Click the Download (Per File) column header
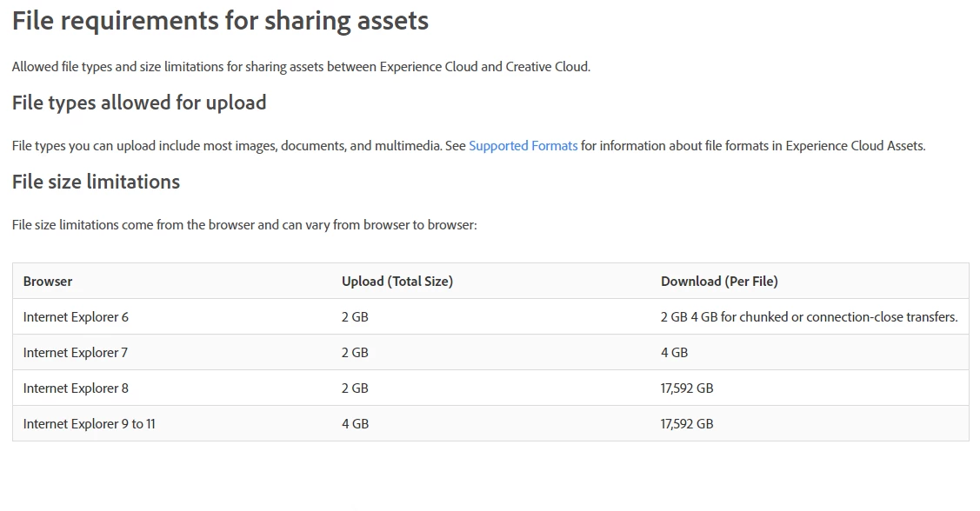This screenshot has width=980, height=511. [x=719, y=282]
